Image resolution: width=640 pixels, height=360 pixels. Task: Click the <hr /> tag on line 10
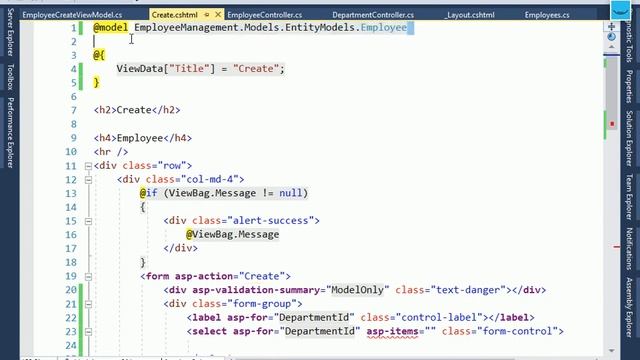tap(111, 152)
